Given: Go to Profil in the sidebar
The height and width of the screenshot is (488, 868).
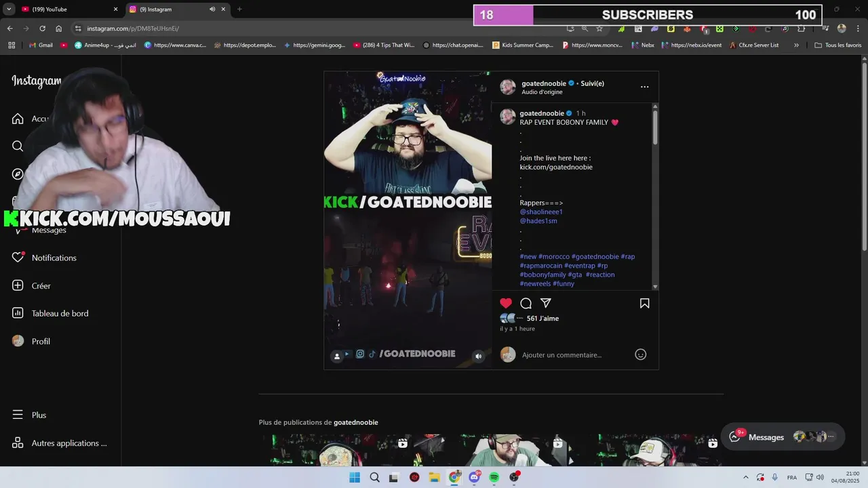Looking at the screenshot, I should coord(31,341).
